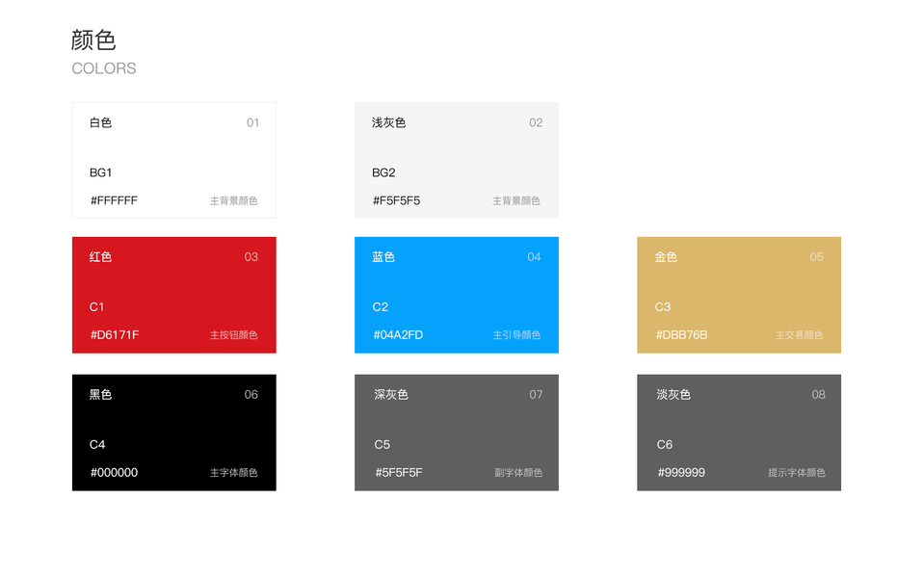Click the number 06 on black card

coord(251,395)
